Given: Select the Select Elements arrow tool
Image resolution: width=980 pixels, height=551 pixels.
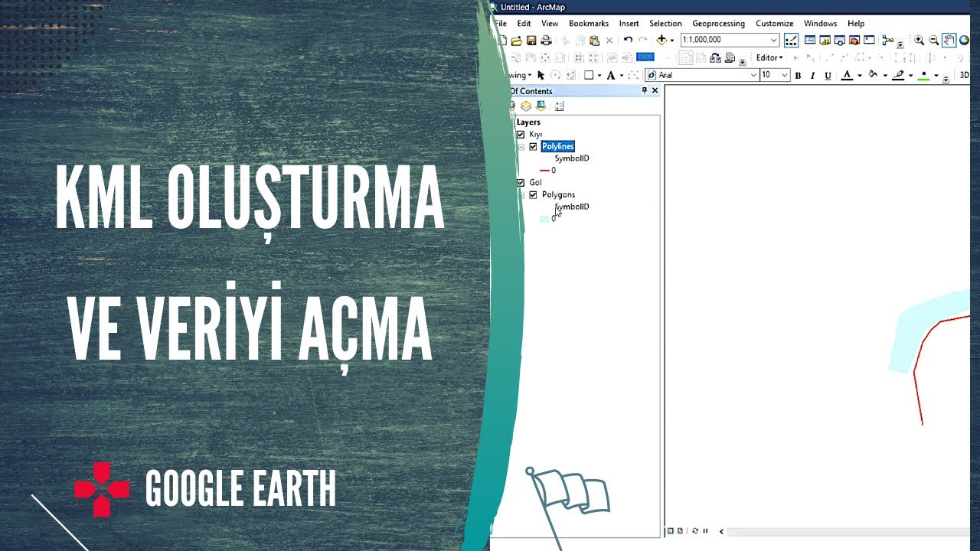Looking at the screenshot, I should [541, 75].
